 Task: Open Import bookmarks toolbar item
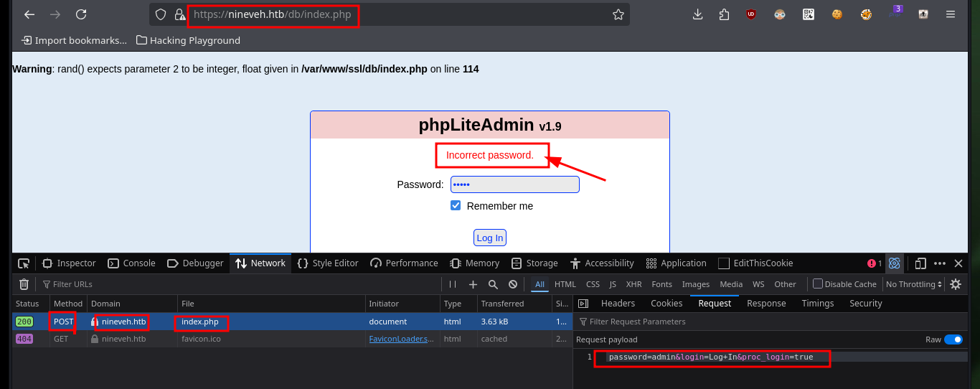point(74,40)
